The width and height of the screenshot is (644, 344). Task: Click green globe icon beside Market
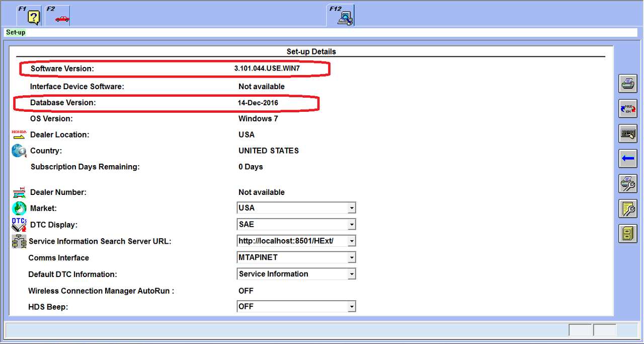pyautogui.click(x=19, y=208)
